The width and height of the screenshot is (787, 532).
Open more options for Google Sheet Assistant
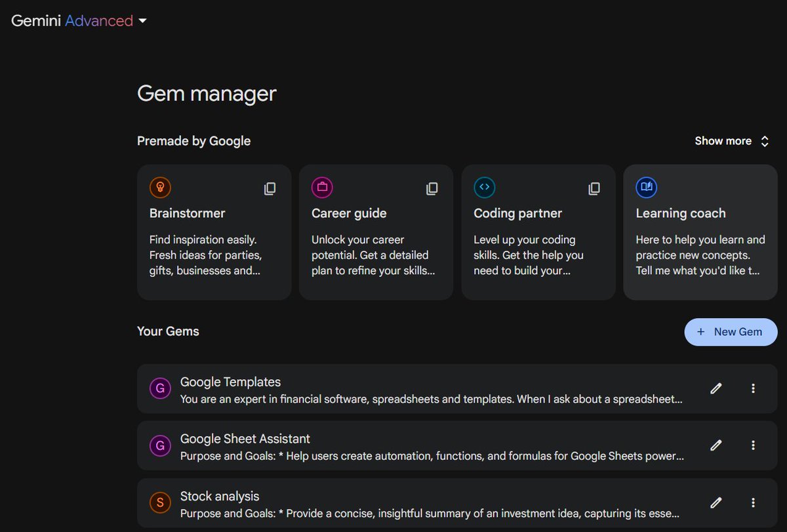click(x=753, y=445)
